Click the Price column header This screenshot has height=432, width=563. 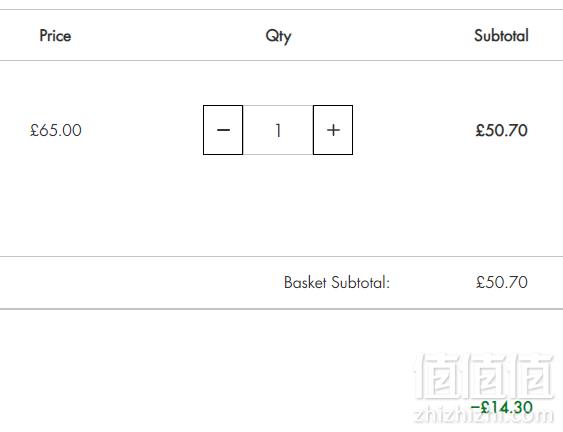(x=55, y=36)
